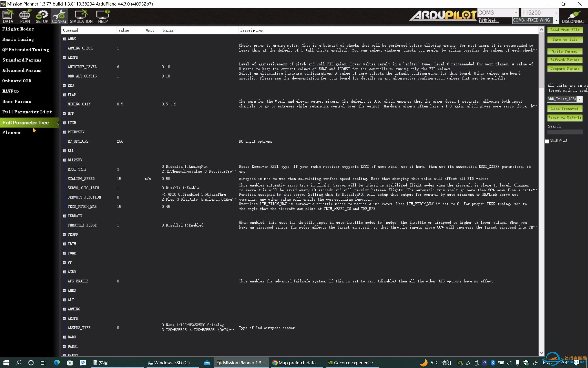Open the Microsoft Store taskbar icon

(x=70, y=363)
